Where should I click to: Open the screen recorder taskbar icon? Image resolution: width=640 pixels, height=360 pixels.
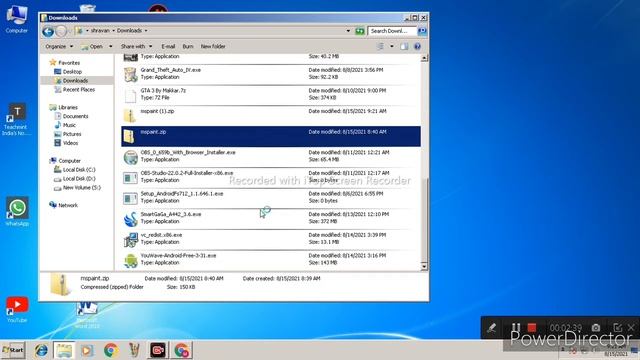pos(158,350)
